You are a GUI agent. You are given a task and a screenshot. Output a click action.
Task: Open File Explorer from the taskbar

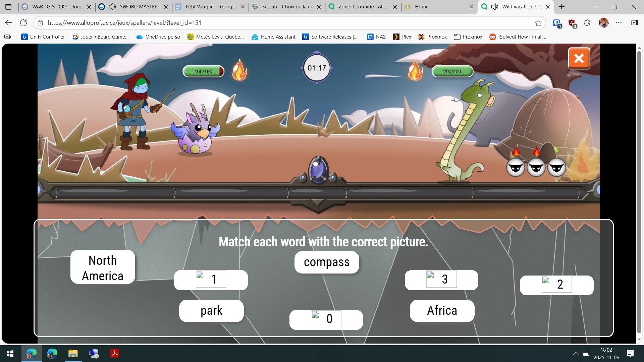point(73,353)
